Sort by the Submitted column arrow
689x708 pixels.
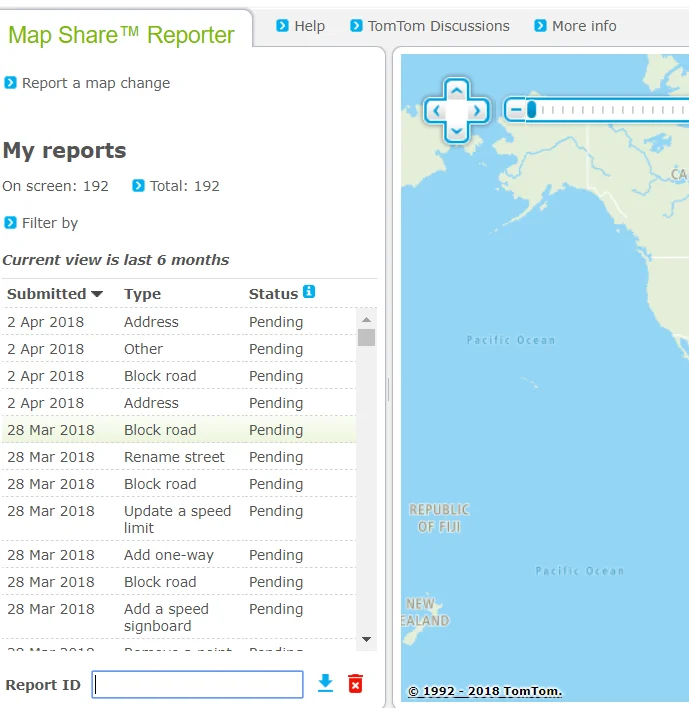[97, 294]
